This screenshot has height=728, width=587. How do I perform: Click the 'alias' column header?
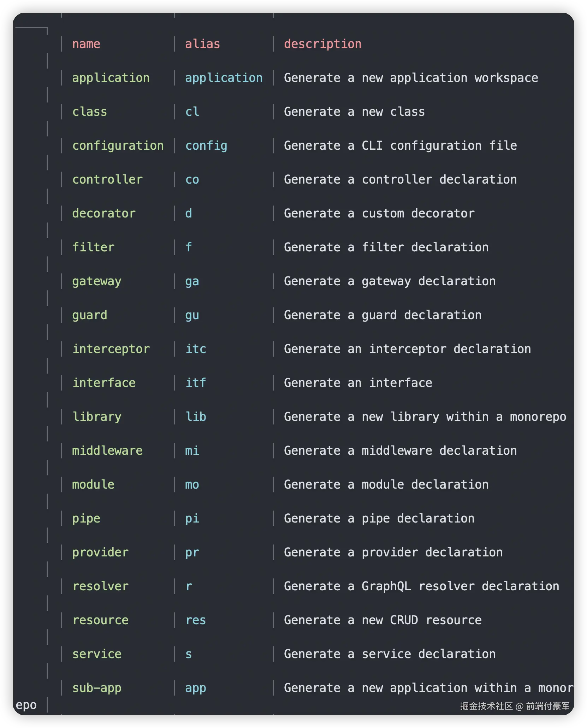[202, 44]
